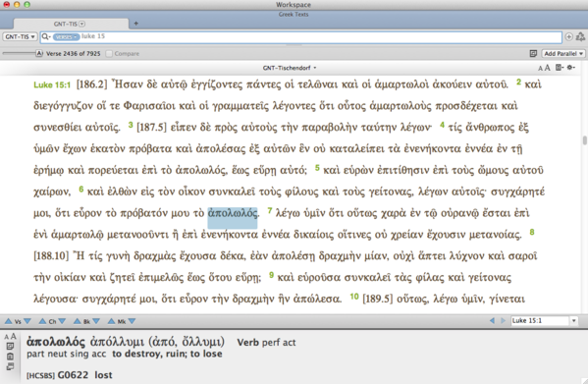Shrink the Instant Details text size
Image resolution: width=588 pixels, height=384 pixels.
[x=6, y=337]
